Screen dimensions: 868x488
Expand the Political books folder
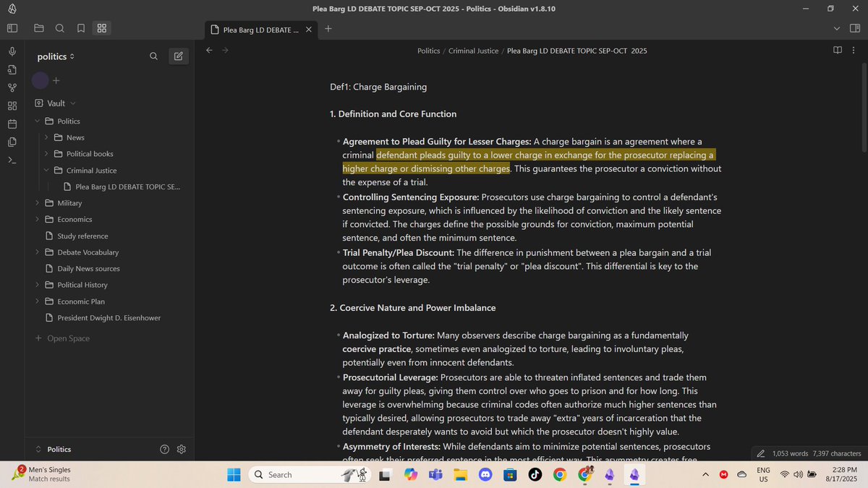click(46, 154)
